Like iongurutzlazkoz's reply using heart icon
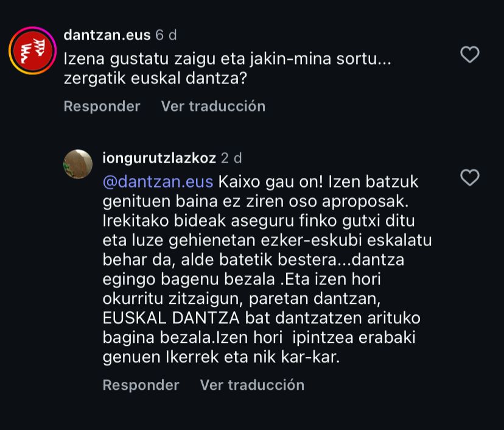 point(469,177)
